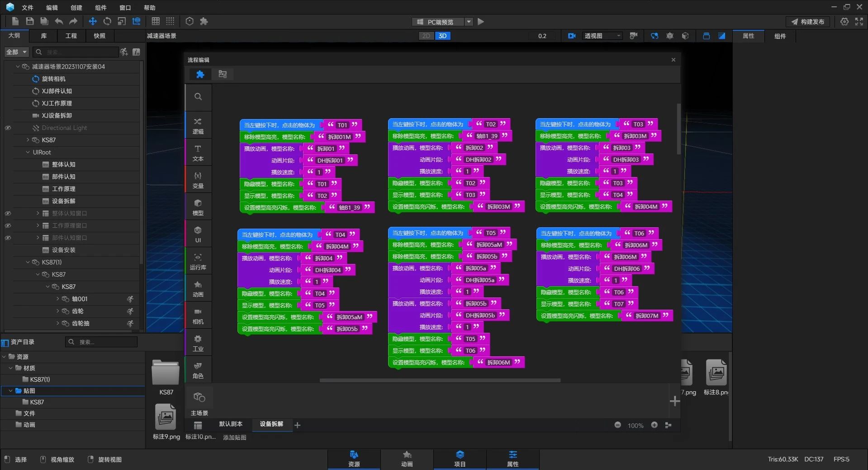Image resolution: width=868 pixels, height=470 pixels.
Task: Click the grid display icon
Action: click(x=156, y=21)
